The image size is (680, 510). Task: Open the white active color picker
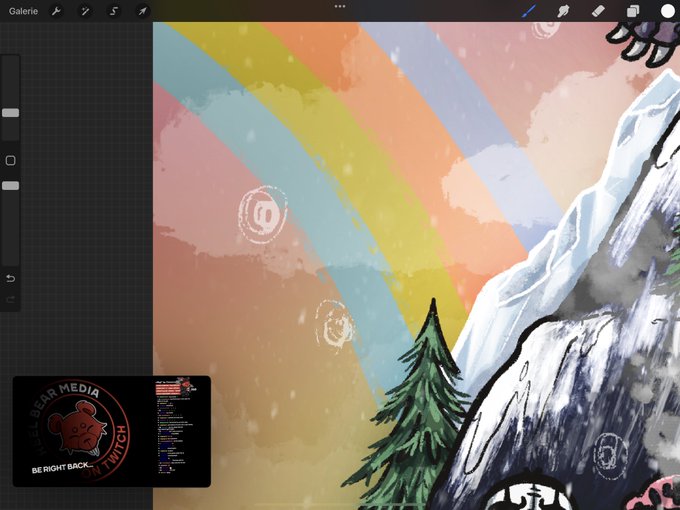pos(667,11)
